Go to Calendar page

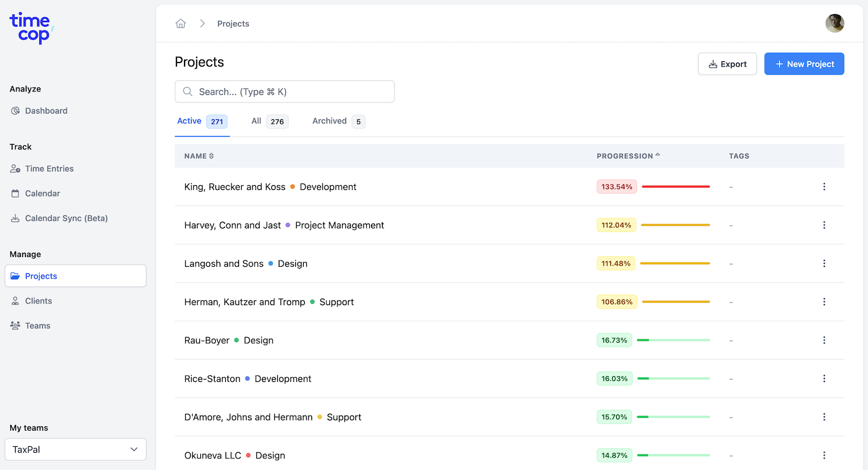42,193
